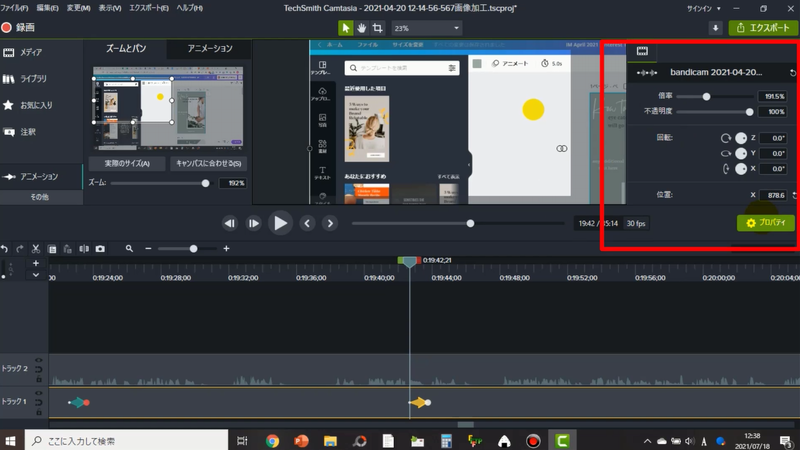Open the サインイン dropdown
This screenshot has height=450, width=800.
pos(704,9)
